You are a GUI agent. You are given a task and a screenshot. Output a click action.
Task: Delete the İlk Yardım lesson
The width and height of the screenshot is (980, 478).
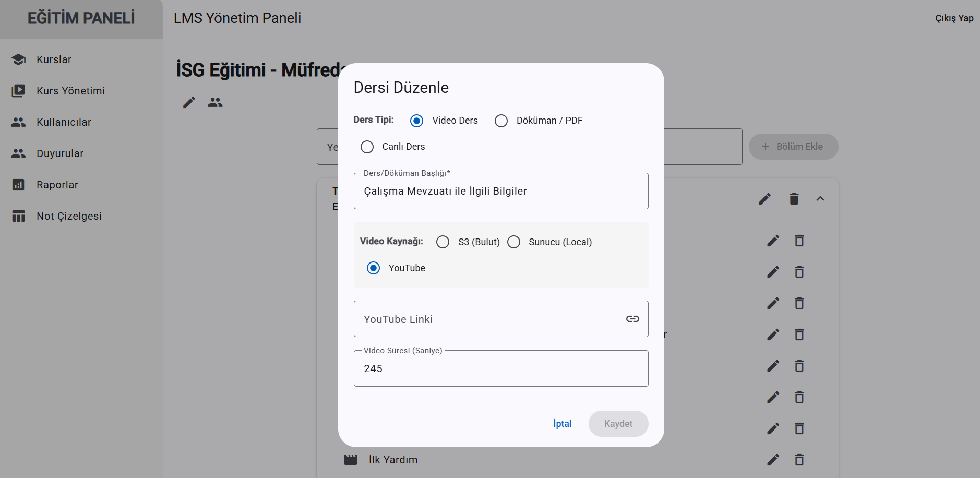799,460
